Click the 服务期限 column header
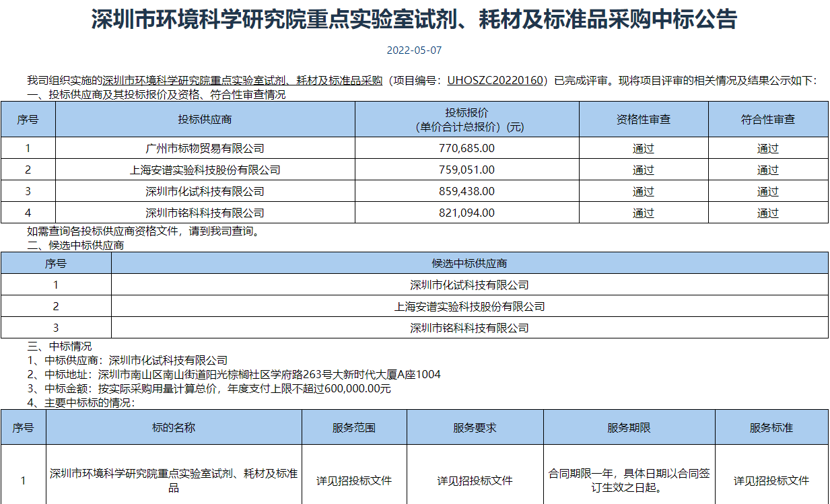Image resolution: width=830 pixels, height=504 pixels. tap(629, 428)
